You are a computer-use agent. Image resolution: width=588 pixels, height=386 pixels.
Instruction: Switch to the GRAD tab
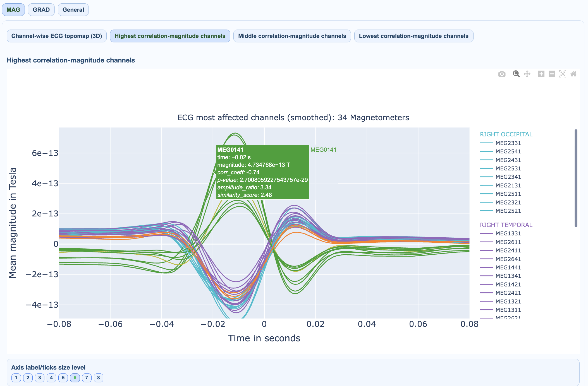point(41,10)
